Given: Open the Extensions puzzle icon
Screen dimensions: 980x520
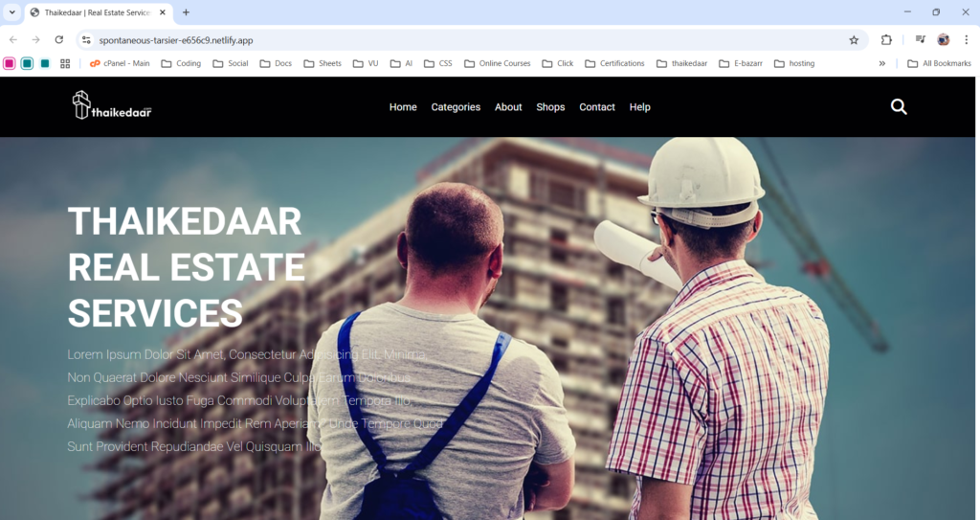Looking at the screenshot, I should tap(886, 40).
